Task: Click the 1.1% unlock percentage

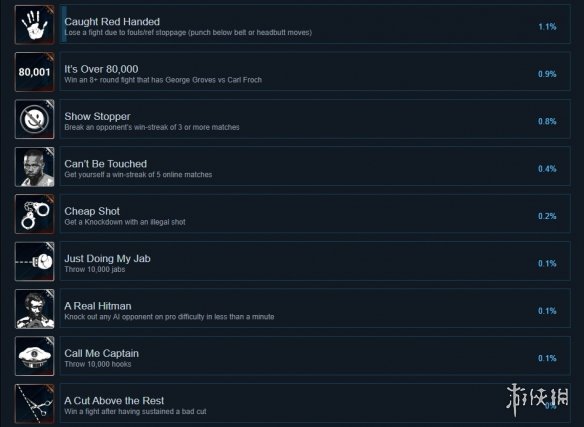Action: pyautogui.click(x=547, y=26)
